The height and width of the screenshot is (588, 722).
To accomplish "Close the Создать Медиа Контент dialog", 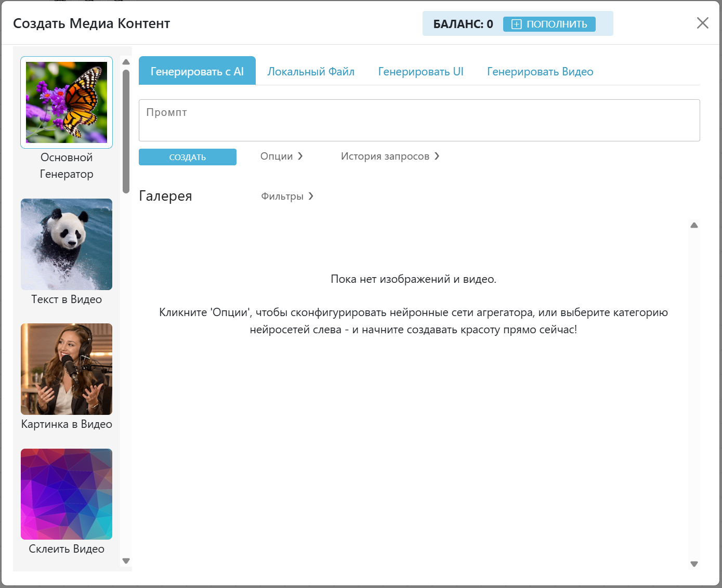I will tap(702, 23).
